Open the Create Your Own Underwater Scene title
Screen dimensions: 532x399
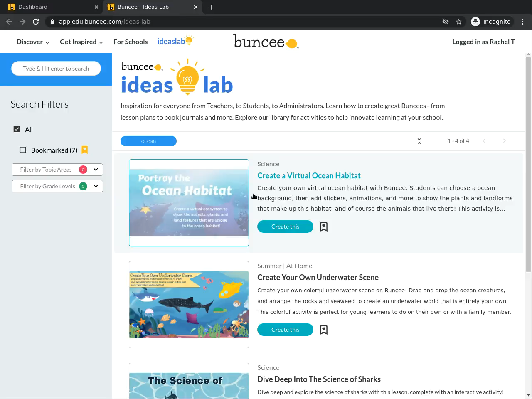318,277
